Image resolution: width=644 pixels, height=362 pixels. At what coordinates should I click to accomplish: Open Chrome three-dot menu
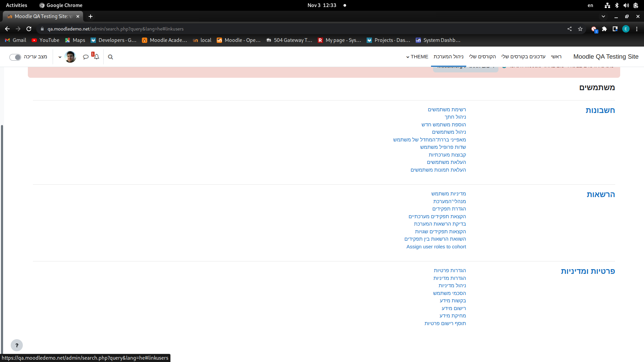pyautogui.click(x=637, y=29)
